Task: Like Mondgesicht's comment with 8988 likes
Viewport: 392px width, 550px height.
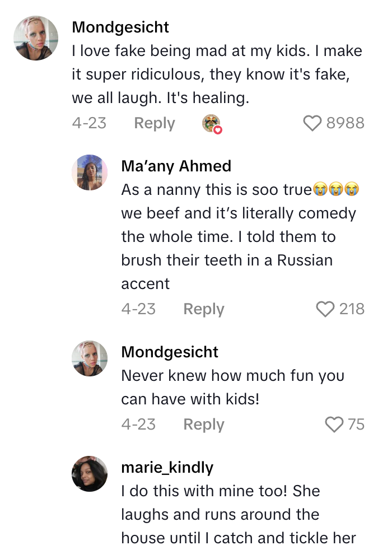Action: [x=312, y=123]
